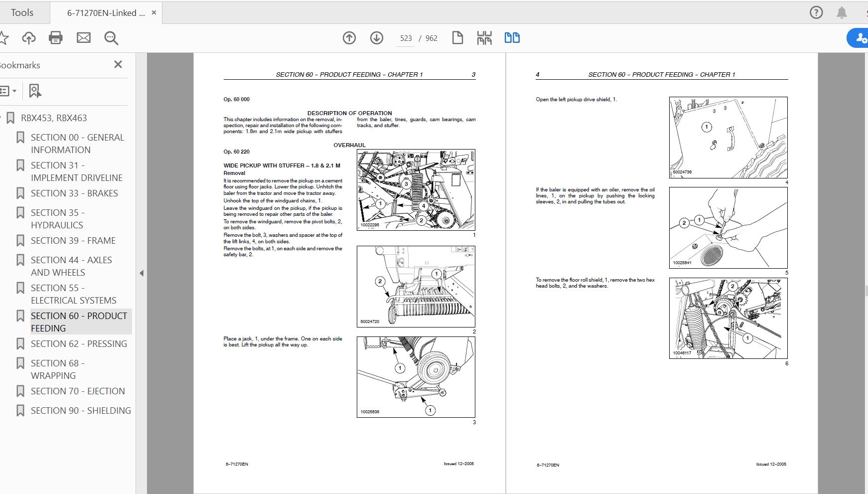Go to the next page

377,38
